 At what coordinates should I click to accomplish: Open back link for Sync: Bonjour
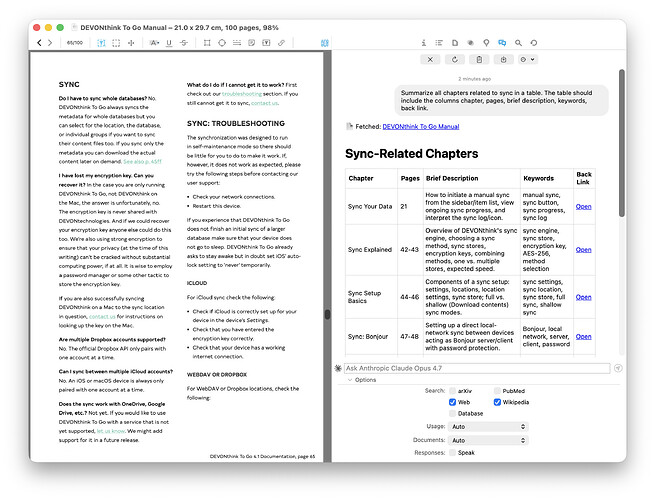click(x=583, y=337)
